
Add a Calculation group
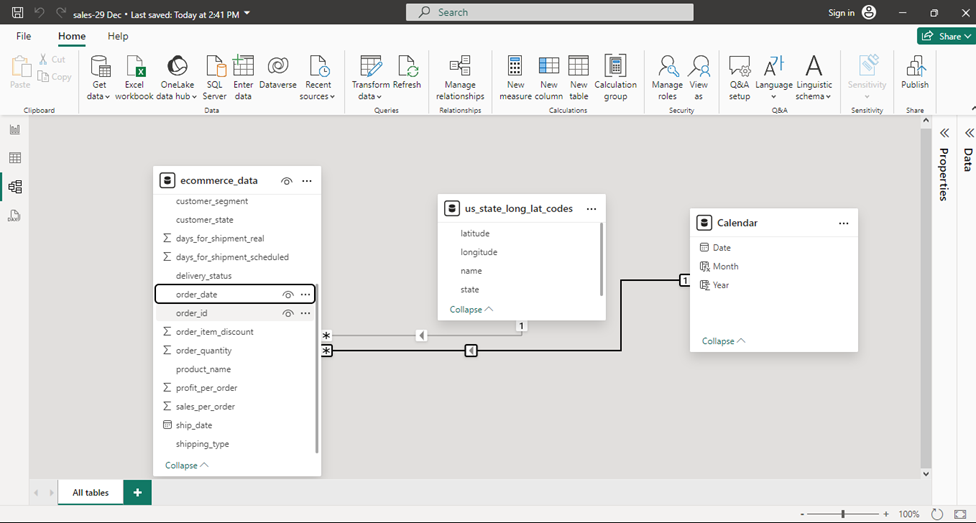616,78
